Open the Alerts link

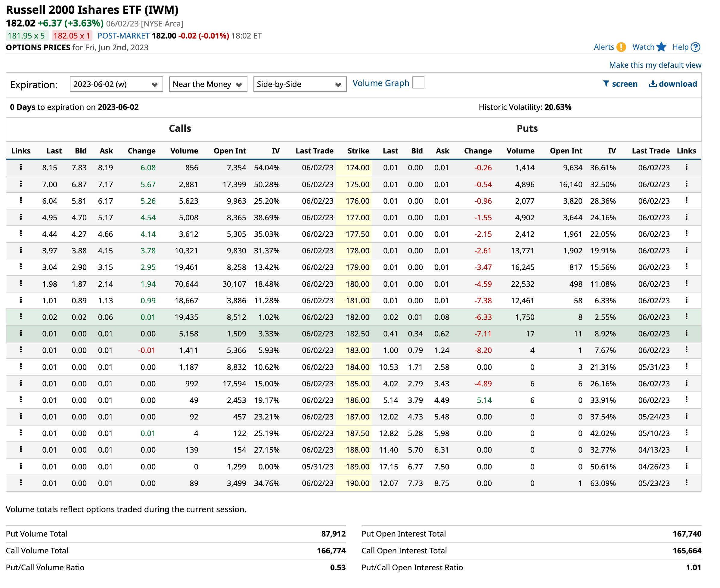[604, 47]
